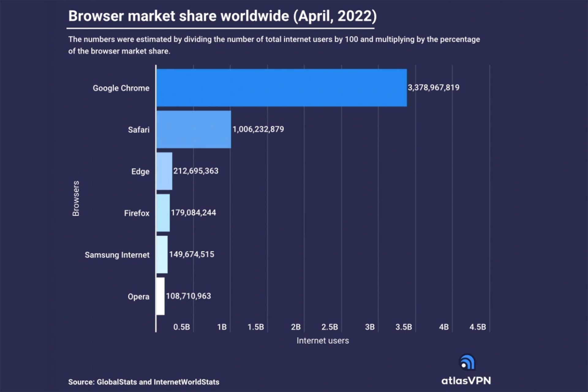Click the value 3,378,967,819
The height and width of the screenshot is (392, 588).
(x=434, y=88)
